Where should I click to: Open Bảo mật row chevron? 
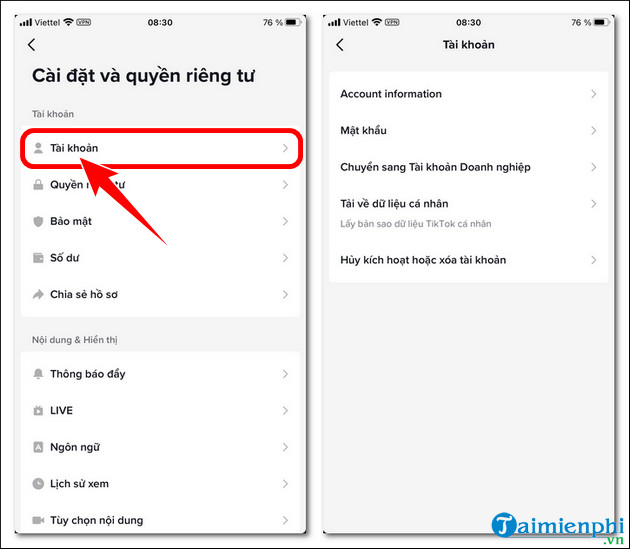pyautogui.click(x=285, y=221)
